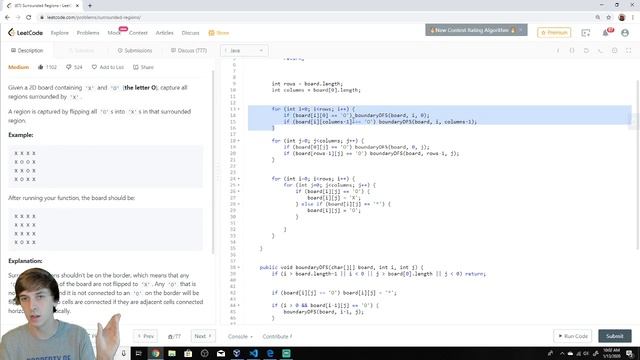Open the Contest menu item
640x360 pixels.
point(138,33)
